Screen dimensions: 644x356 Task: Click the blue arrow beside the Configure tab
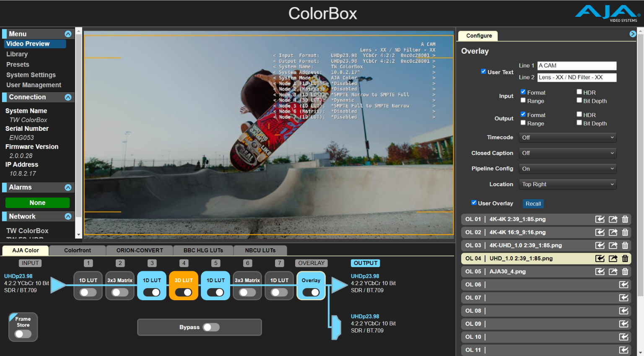coord(633,34)
